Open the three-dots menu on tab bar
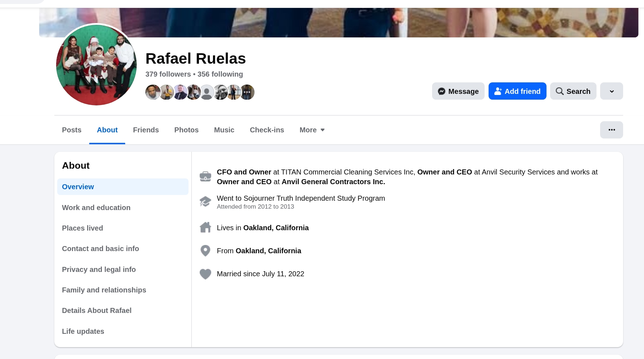 (x=611, y=130)
